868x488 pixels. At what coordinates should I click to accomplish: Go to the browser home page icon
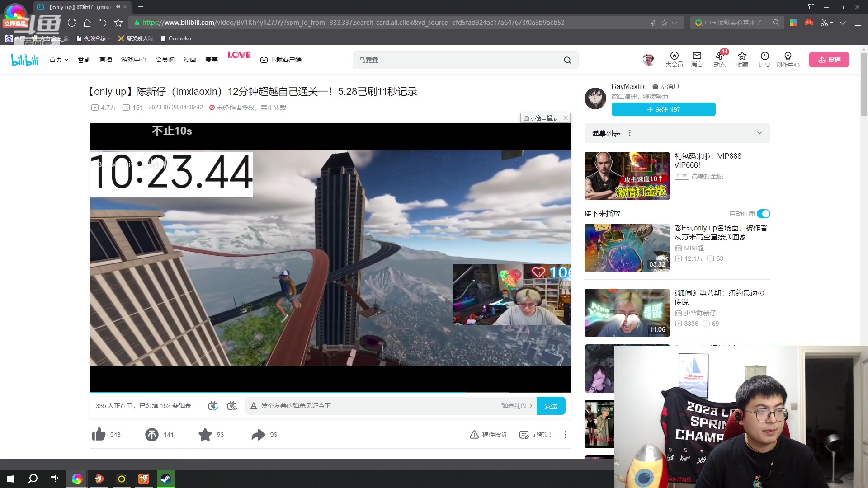(87, 23)
